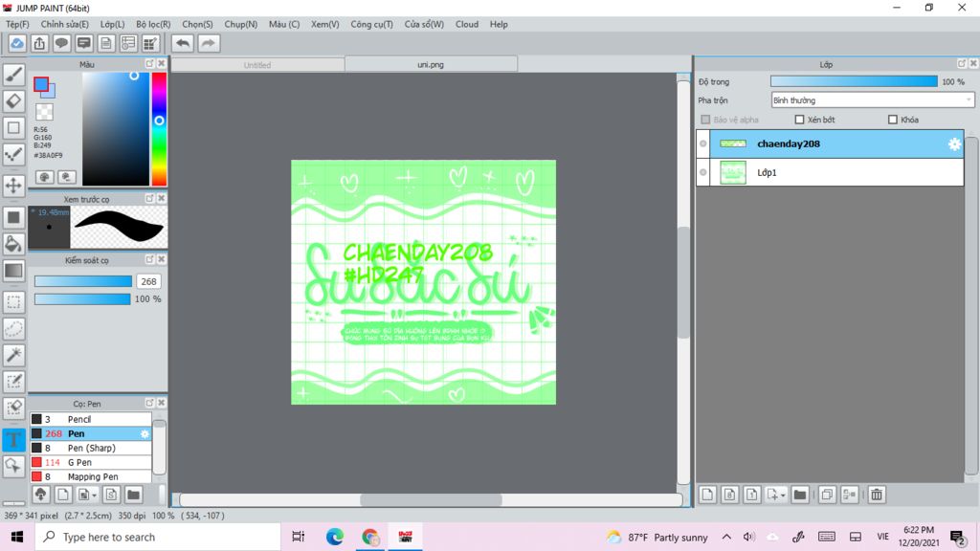Add a new layer folder
Viewport: 980px width, 551px height.
800,495
